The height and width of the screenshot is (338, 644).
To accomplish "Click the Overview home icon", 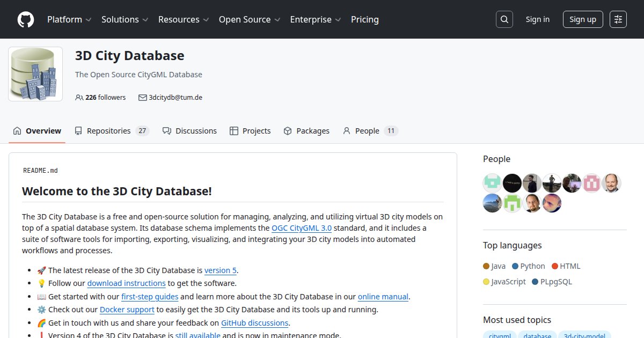I will [x=17, y=131].
